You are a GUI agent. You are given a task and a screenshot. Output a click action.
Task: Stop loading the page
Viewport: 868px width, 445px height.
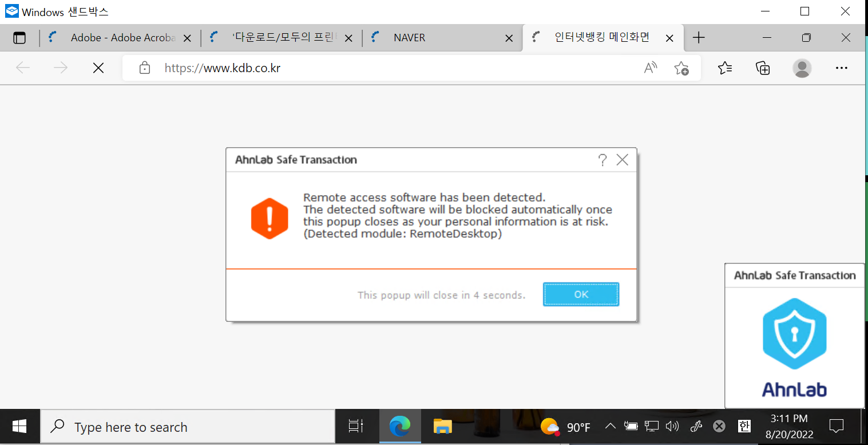[x=98, y=68]
